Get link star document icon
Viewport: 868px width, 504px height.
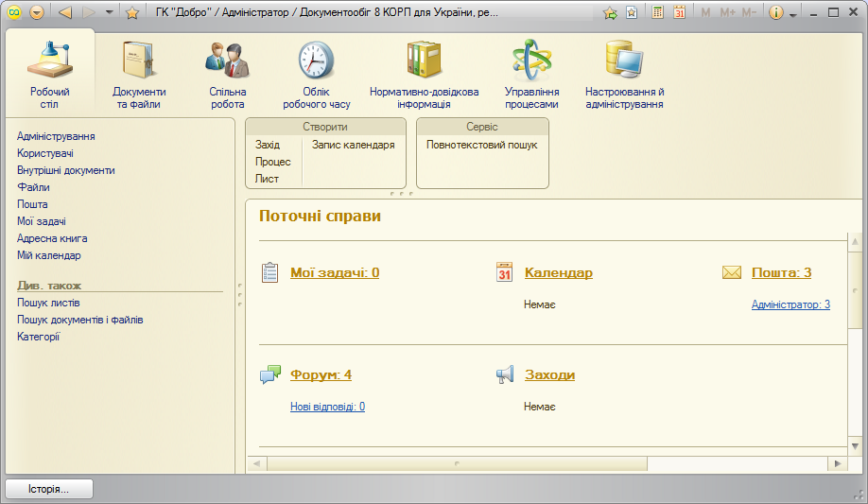(x=632, y=12)
